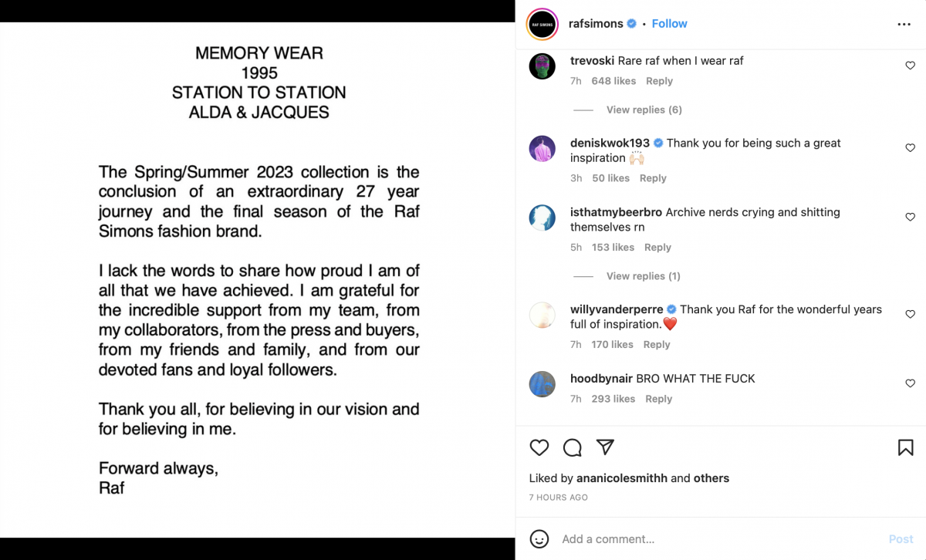Expand View replies (6) under trevoski

point(644,110)
